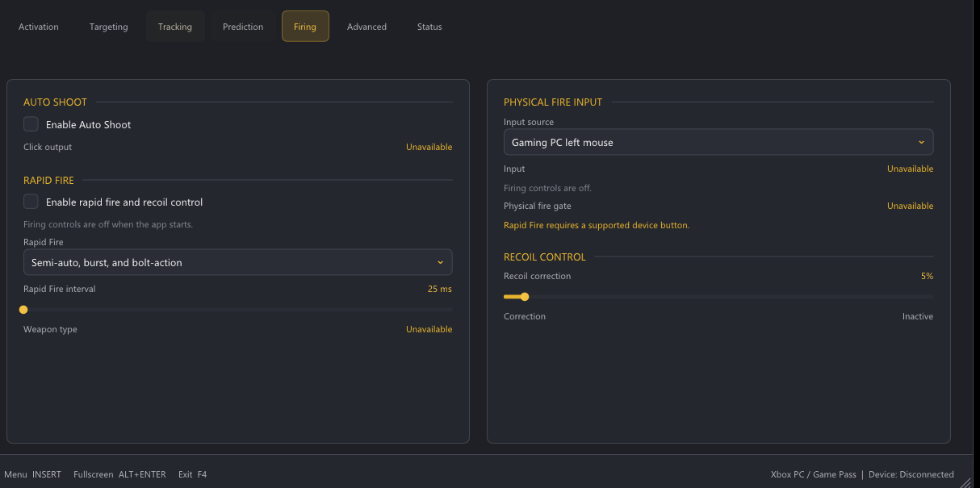Open the Targeting tab
The width and height of the screenshot is (980, 488).
tap(109, 27)
